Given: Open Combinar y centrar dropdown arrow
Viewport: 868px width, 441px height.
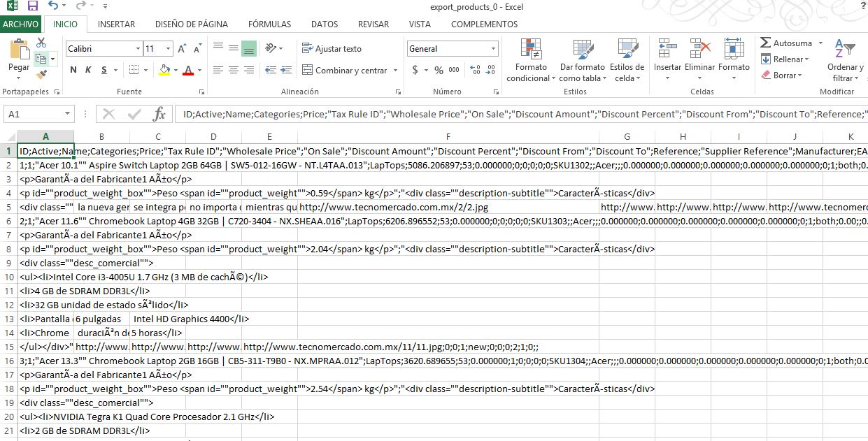Looking at the screenshot, I should pyautogui.click(x=395, y=70).
